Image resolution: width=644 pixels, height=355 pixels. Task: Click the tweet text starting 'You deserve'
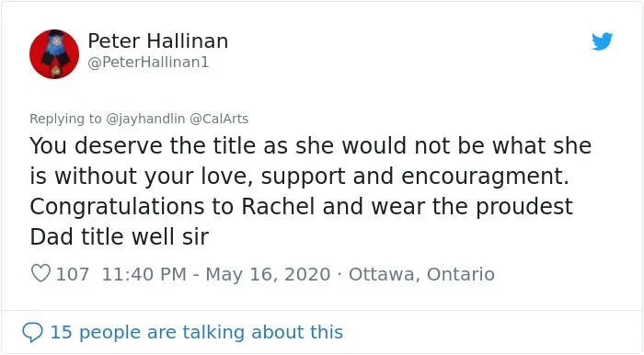tap(311, 191)
